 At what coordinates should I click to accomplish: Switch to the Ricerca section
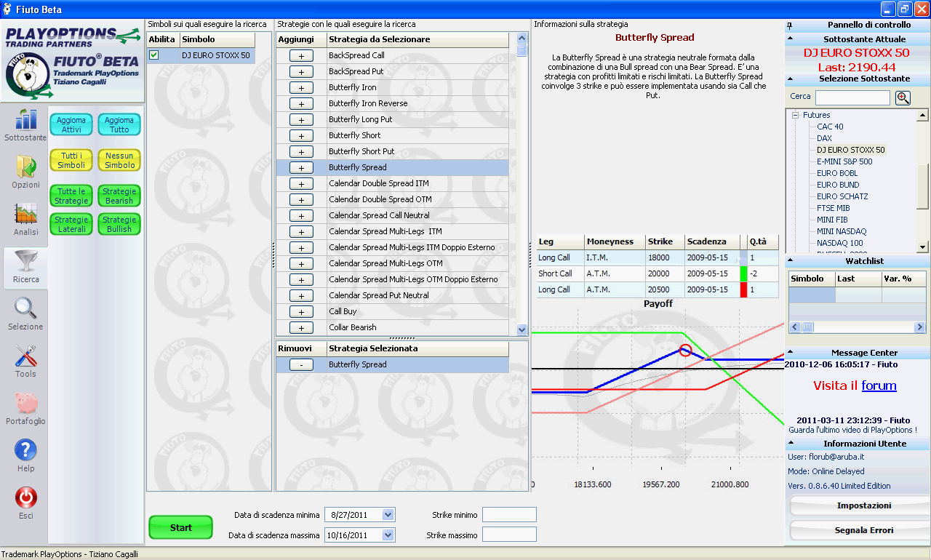pyautogui.click(x=25, y=268)
